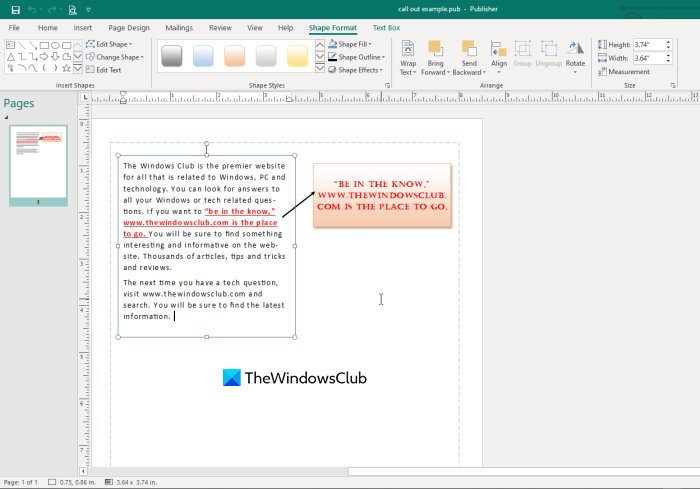
Task: Click the Bring Forward icon
Action: 435,48
